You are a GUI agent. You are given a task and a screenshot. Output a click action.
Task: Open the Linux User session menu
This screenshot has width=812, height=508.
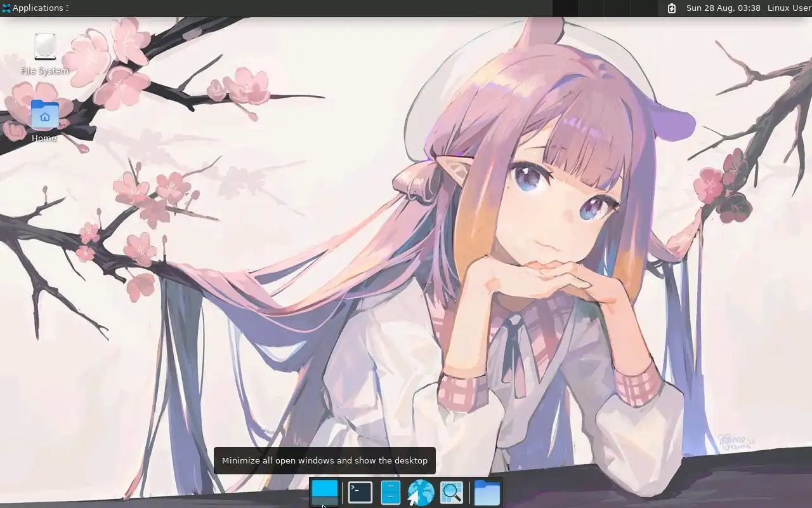tap(789, 8)
